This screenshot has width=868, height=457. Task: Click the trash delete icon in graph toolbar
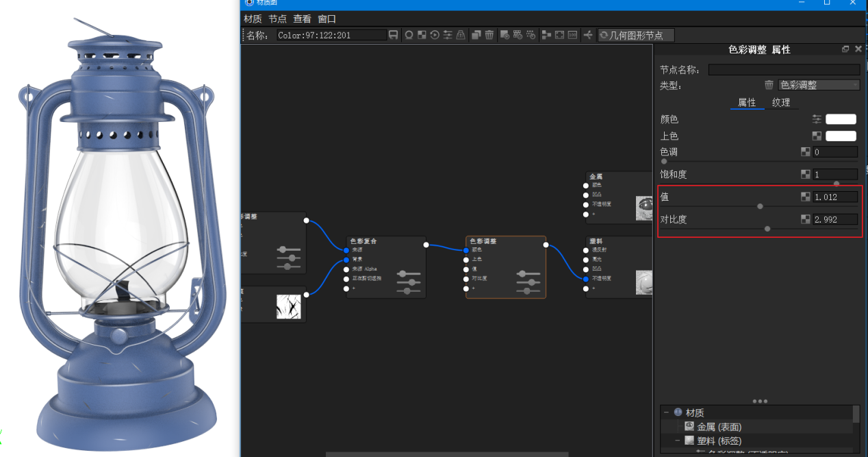pyautogui.click(x=489, y=35)
